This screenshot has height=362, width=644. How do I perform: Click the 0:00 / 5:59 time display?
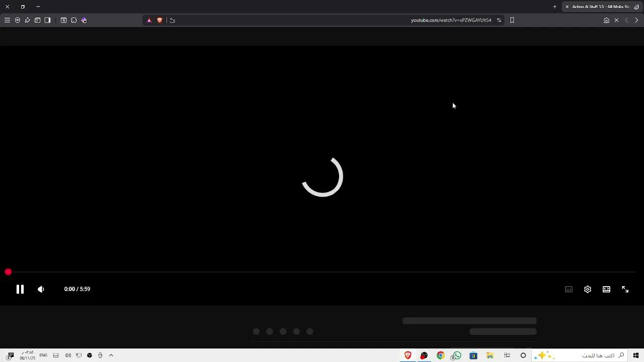click(77, 289)
